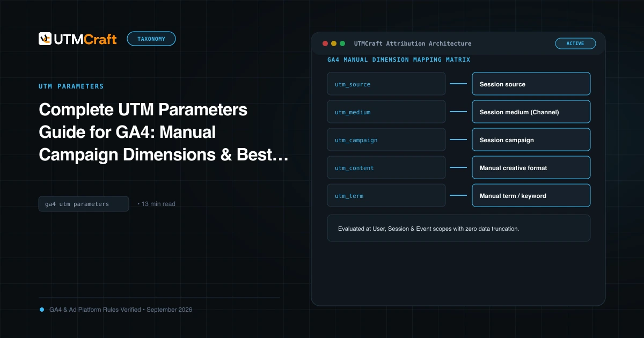Click the red window dot
The height and width of the screenshot is (338, 644).
[x=325, y=43]
